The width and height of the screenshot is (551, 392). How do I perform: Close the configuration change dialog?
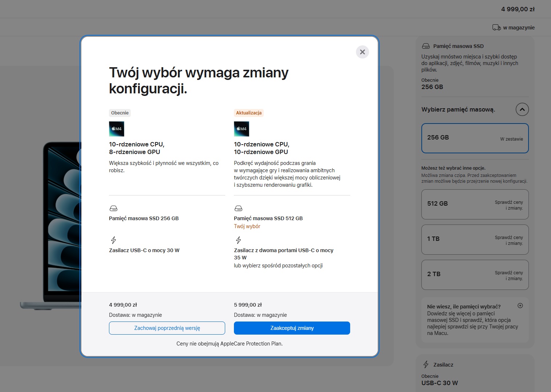coord(362,52)
